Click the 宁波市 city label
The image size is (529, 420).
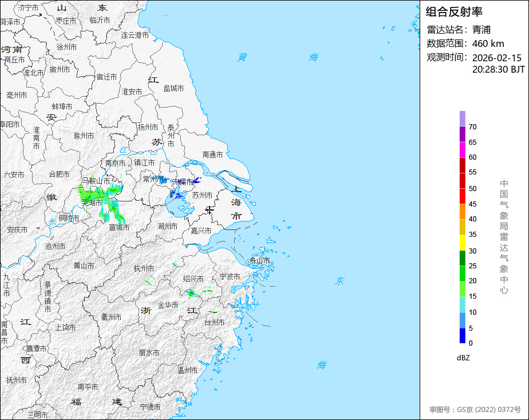[230, 277]
